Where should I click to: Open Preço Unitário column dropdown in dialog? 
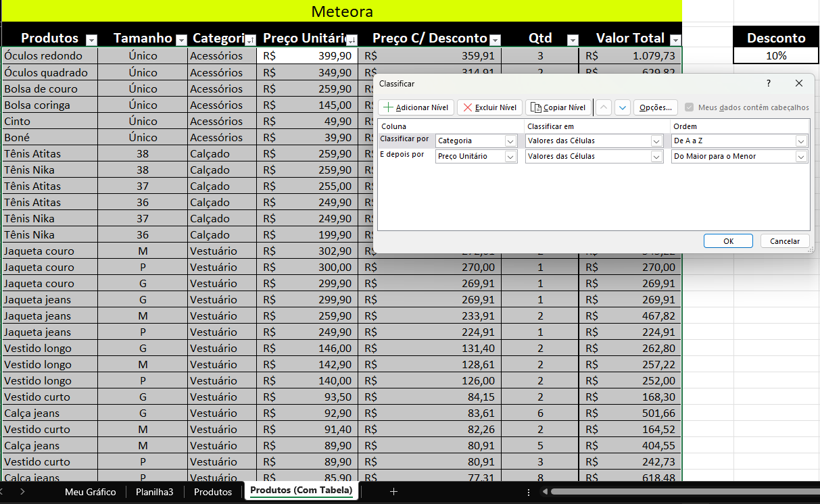[510, 157]
